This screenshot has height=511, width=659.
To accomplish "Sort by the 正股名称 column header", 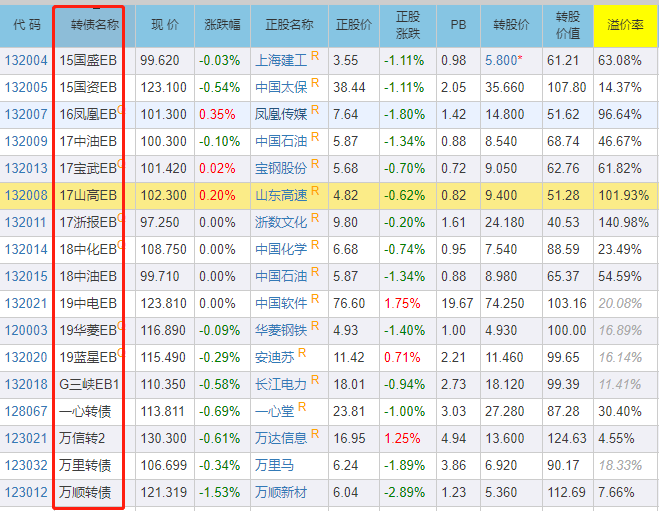I will pyautogui.click(x=290, y=25).
